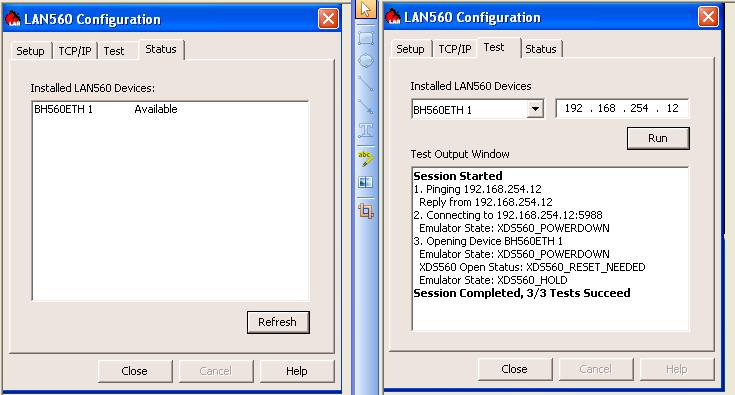Select the crop tool

(x=366, y=211)
